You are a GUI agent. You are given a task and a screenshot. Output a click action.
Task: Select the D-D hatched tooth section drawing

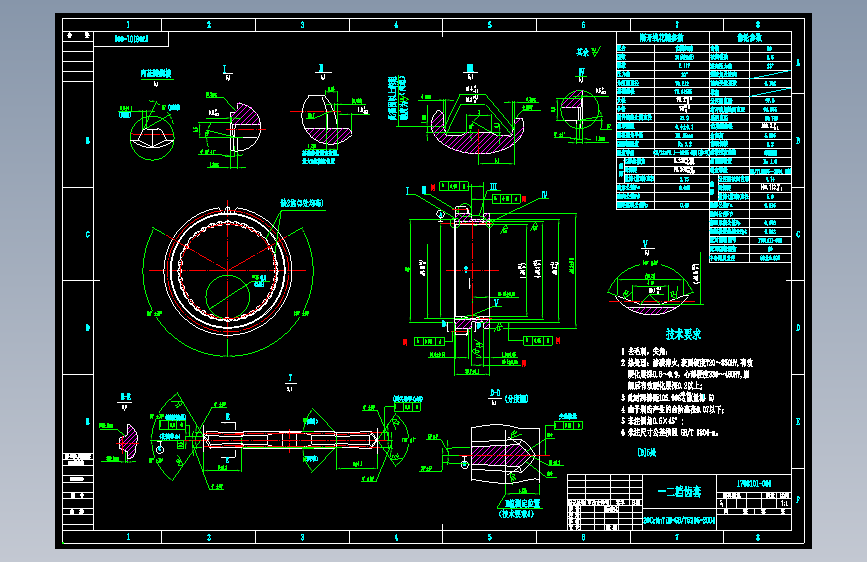click(503, 455)
